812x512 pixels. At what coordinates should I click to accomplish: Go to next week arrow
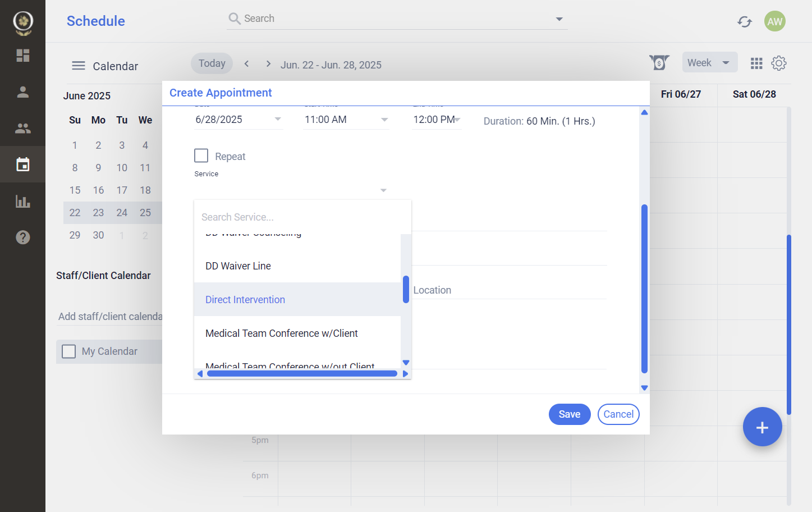pyautogui.click(x=268, y=63)
